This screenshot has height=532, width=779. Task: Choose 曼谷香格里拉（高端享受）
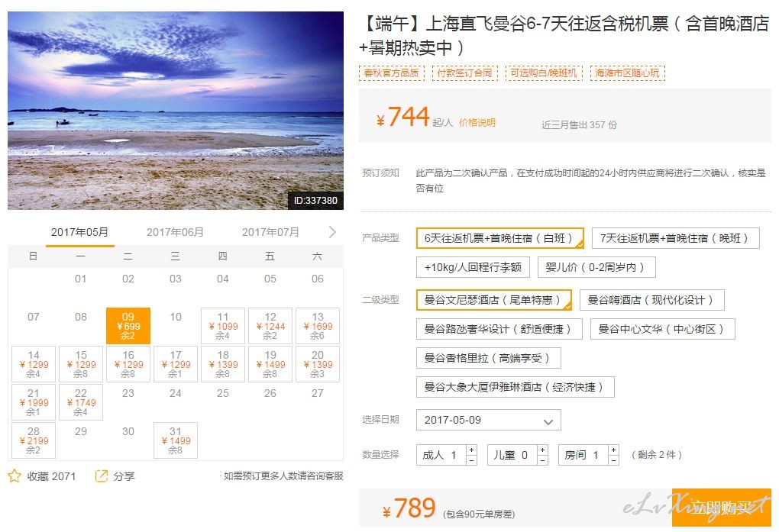(488, 358)
